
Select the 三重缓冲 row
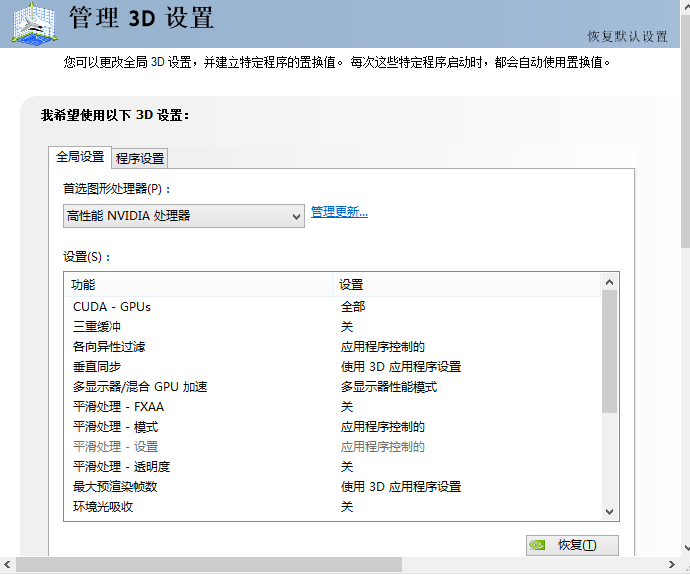[x=333, y=327]
